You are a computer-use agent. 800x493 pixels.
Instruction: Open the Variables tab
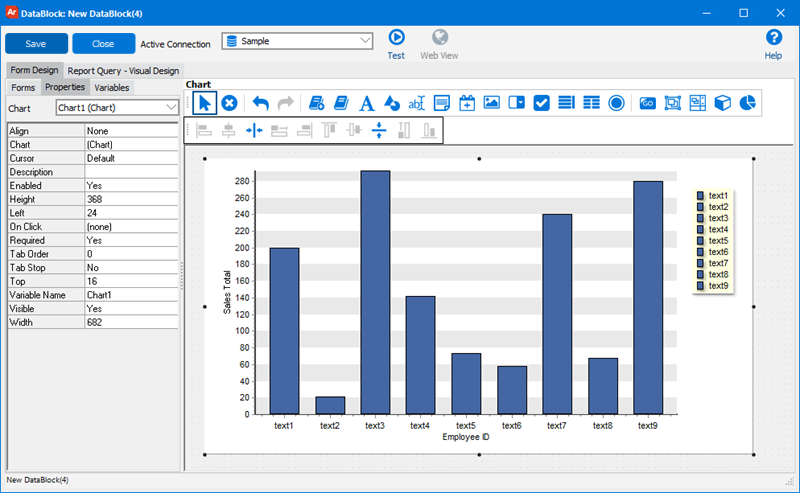tap(112, 87)
